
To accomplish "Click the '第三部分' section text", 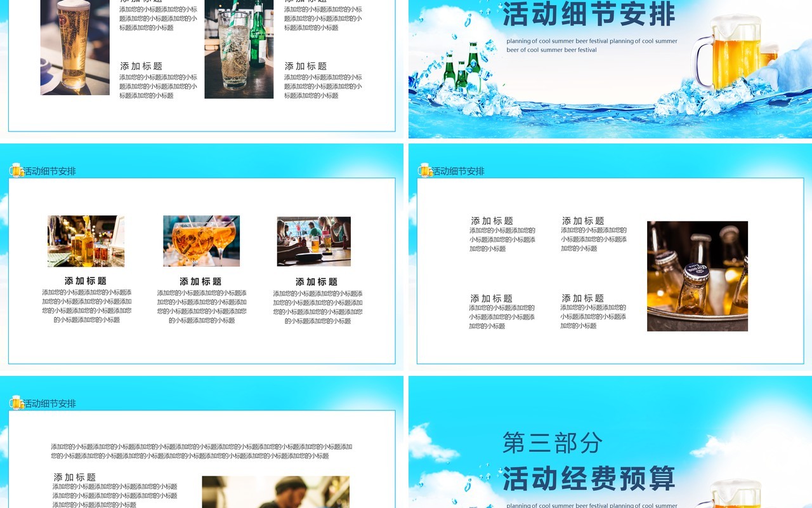I will (x=553, y=443).
